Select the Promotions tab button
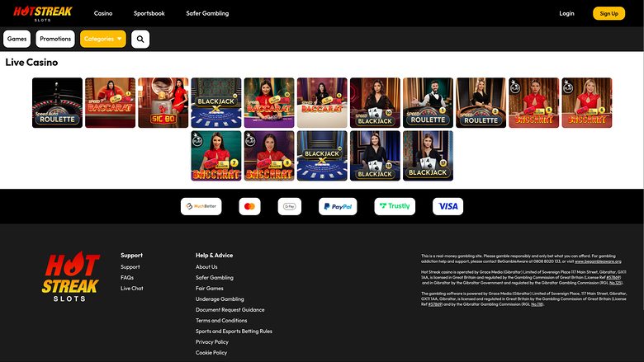The image size is (644, 362). pyautogui.click(x=55, y=39)
